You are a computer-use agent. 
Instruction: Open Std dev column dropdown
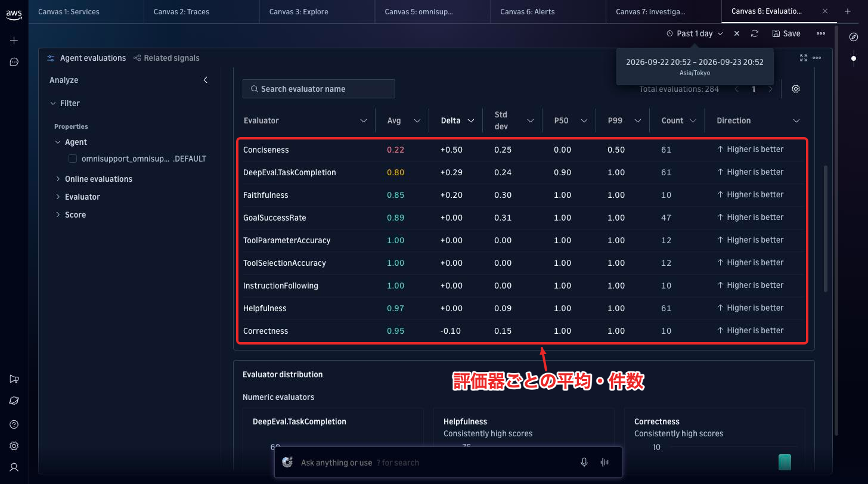(530, 121)
